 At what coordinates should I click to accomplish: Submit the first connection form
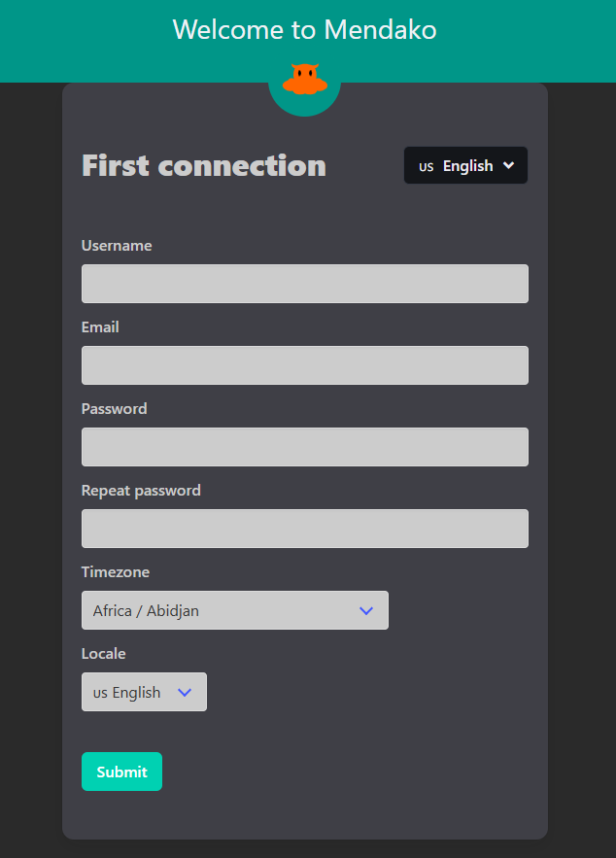[x=121, y=771]
